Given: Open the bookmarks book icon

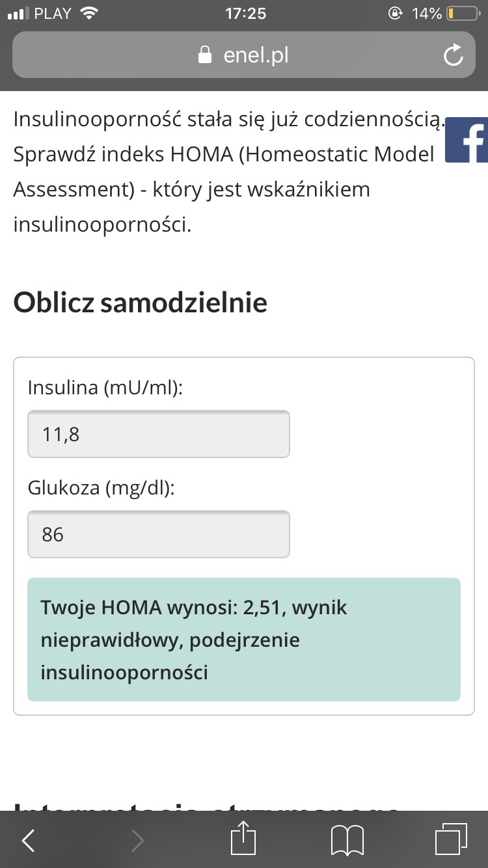Looking at the screenshot, I should pos(347,841).
